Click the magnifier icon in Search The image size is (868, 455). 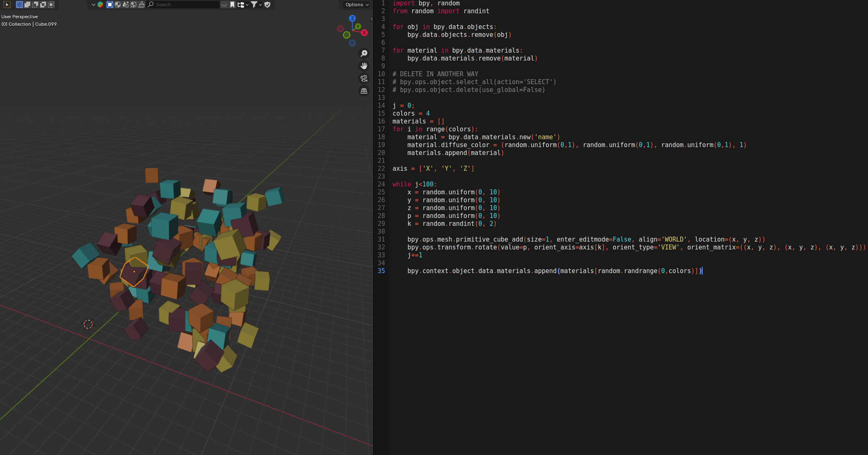(x=151, y=5)
